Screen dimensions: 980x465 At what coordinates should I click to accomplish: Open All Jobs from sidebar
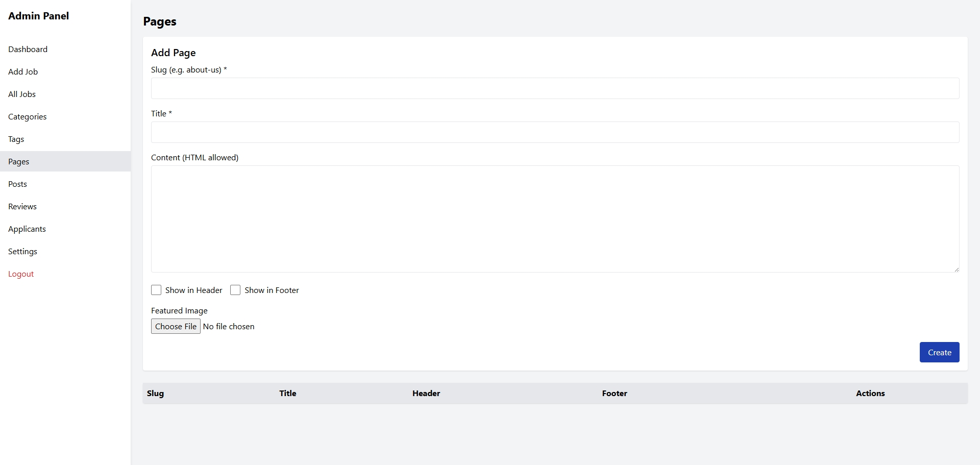[x=22, y=94]
